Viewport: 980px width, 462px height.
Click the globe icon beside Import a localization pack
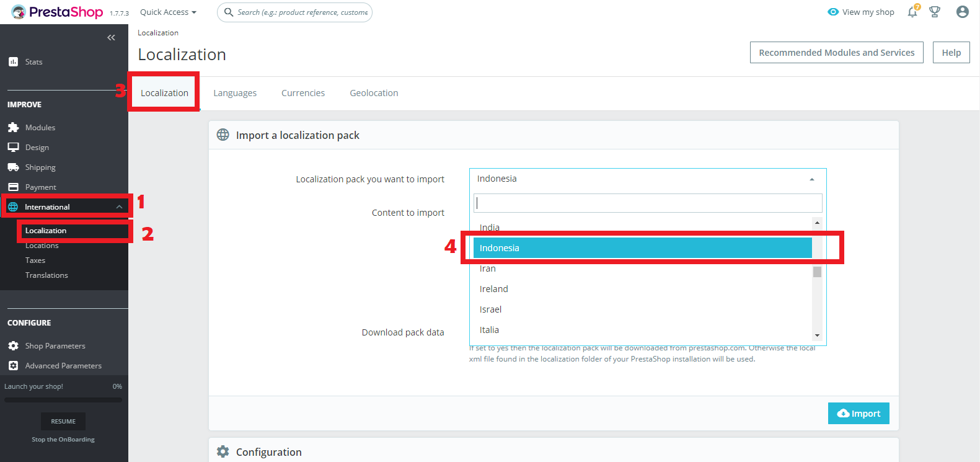223,135
